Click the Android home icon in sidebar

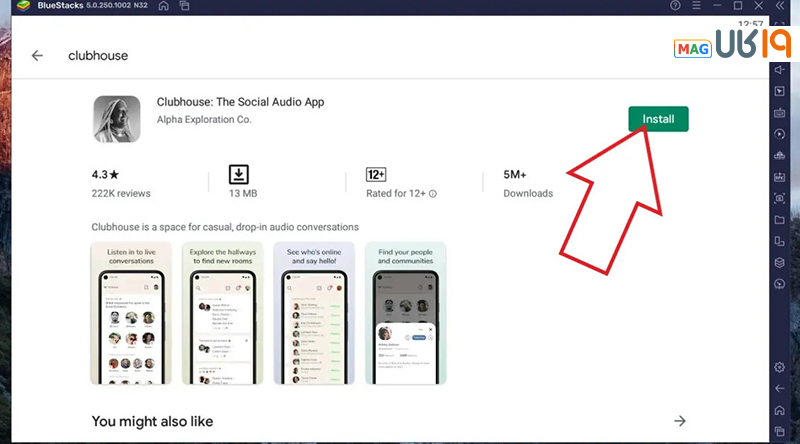coord(779,410)
